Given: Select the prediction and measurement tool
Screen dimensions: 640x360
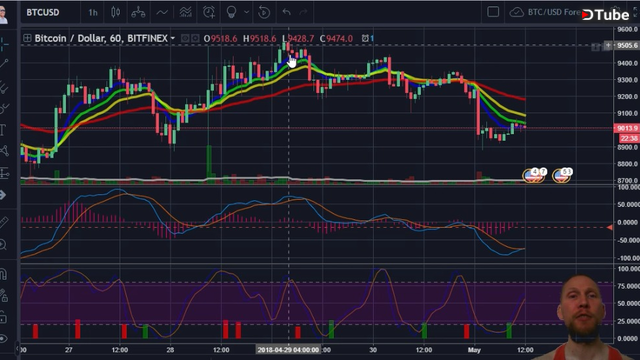Looking at the screenshot, I should [4, 173].
